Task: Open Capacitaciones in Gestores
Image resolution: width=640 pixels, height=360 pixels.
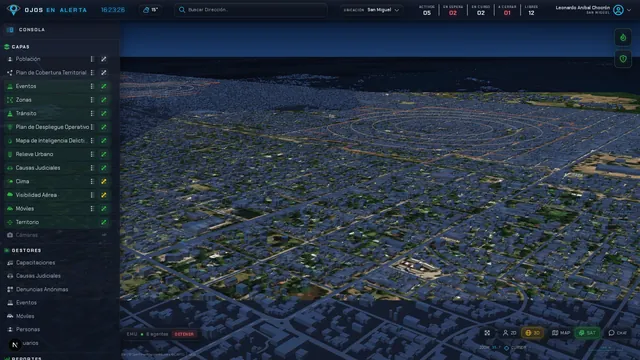Action: point(36,263)
